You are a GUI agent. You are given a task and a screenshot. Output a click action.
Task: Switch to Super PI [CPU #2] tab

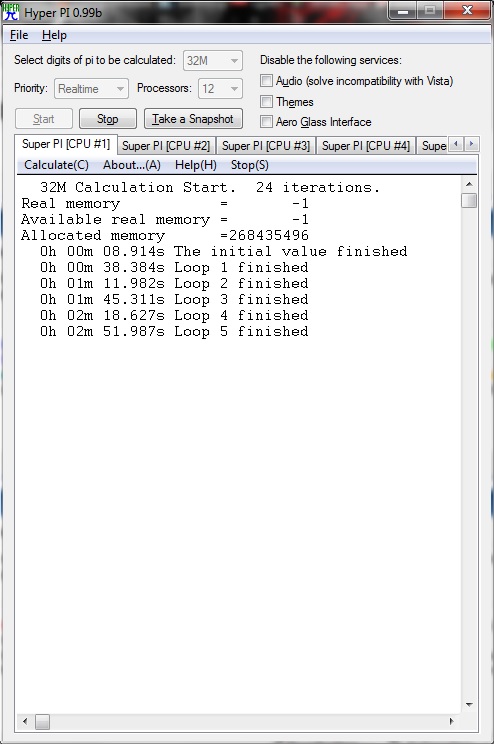click(166, 146)
